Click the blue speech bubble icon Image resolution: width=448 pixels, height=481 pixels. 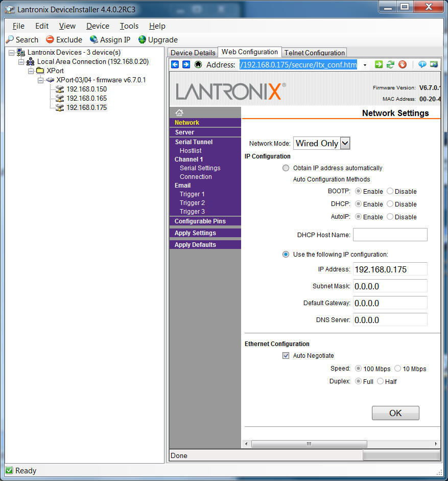pos(422,64)
